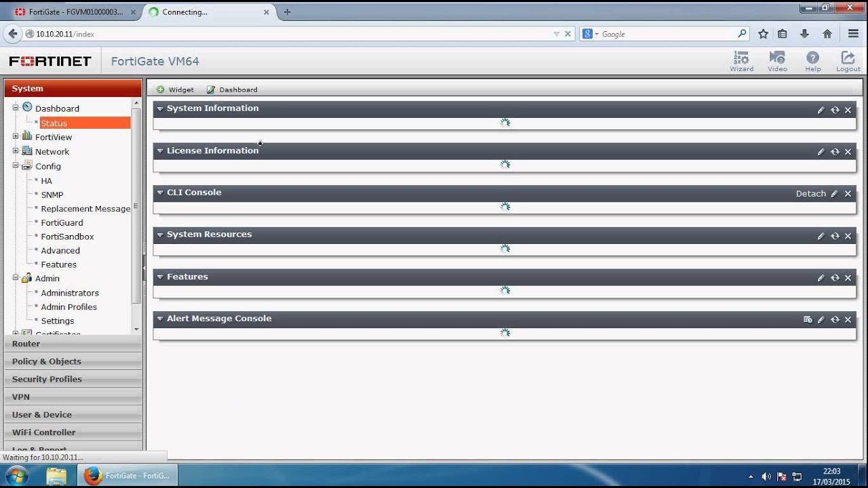
Task: Close the License Information widget
Action: [x=848, y=152]
